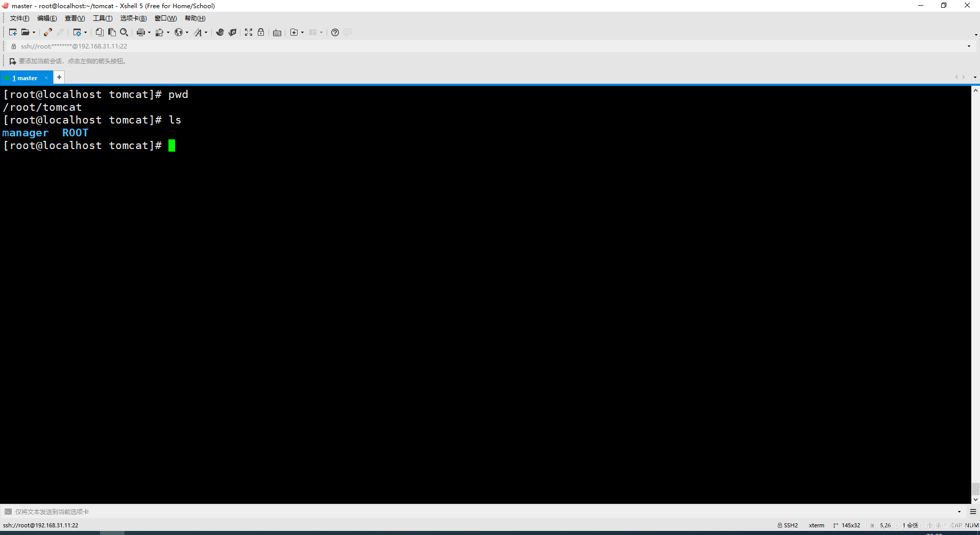
Task: Click terminal scrollbar down arrow
Action: click(975, 500)
